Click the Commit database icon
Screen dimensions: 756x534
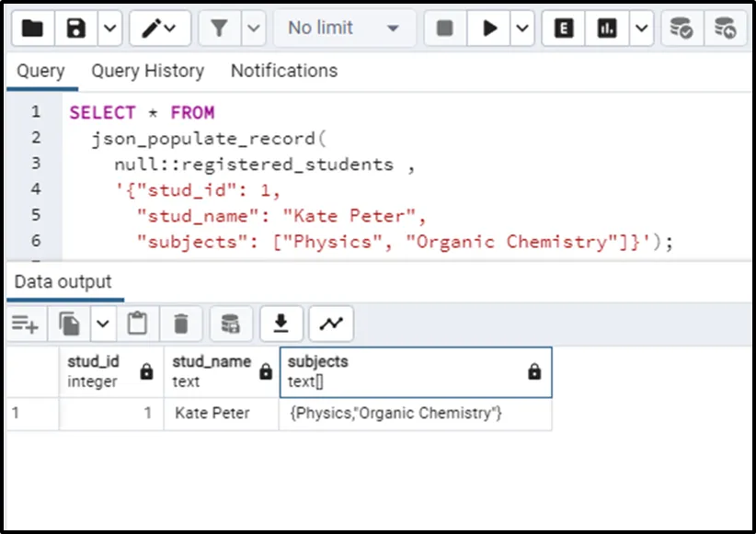click(x=682, y=28)
